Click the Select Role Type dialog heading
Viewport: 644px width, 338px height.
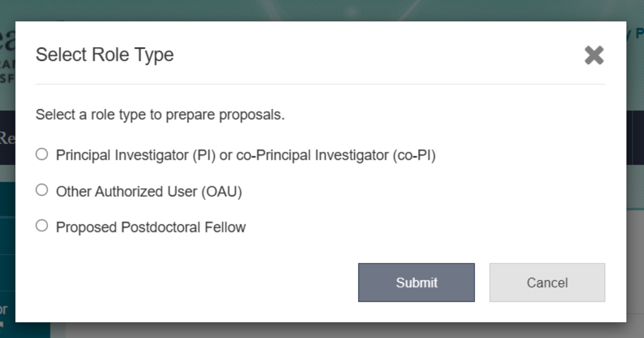(x=105, y=55)
